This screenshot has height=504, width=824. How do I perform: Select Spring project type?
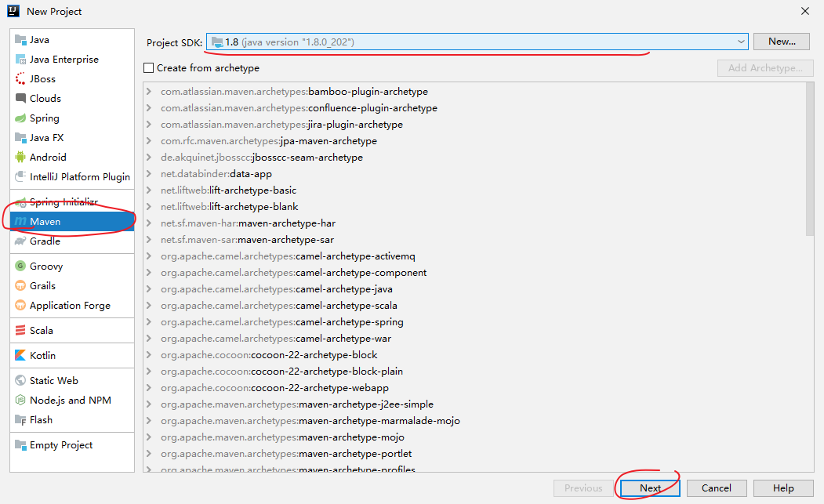72,118
